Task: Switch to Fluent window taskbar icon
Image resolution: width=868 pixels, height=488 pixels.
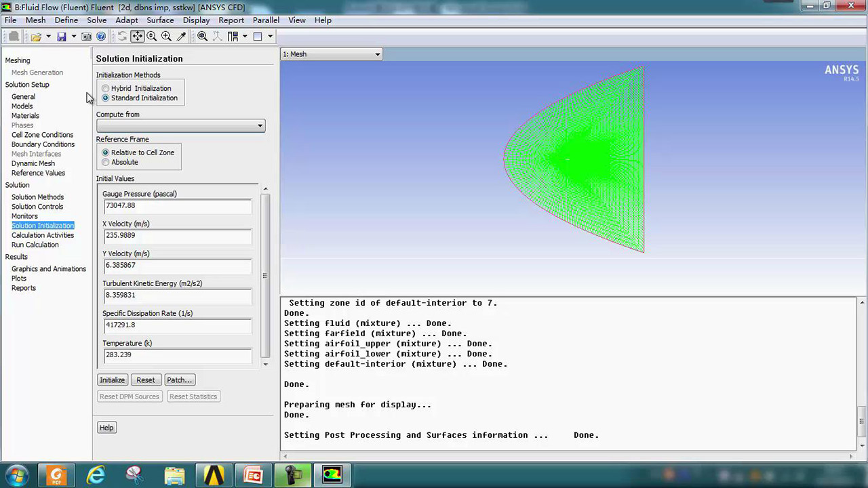Action: point(332,475)
